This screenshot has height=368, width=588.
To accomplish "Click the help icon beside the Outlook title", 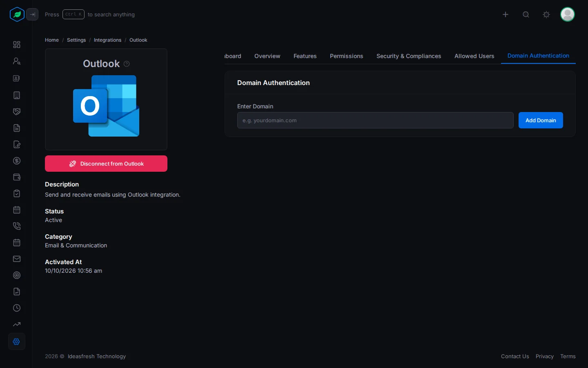I will click(x=127, y=64).
